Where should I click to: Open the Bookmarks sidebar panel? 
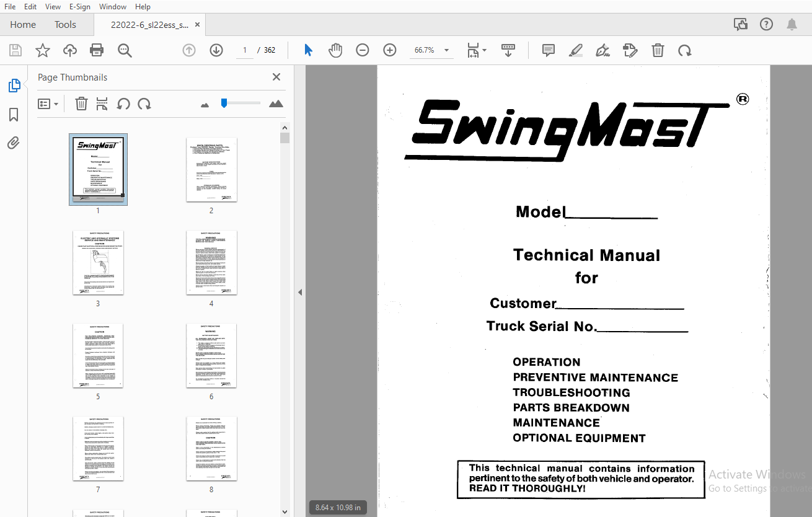click(x=14, y=115)
